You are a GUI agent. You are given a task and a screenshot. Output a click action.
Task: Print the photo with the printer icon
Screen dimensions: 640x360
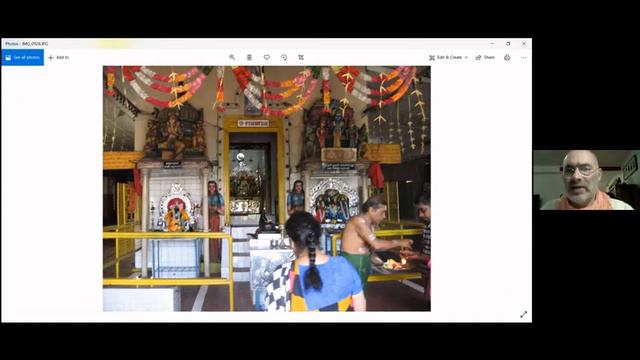[x=507, y=58]
